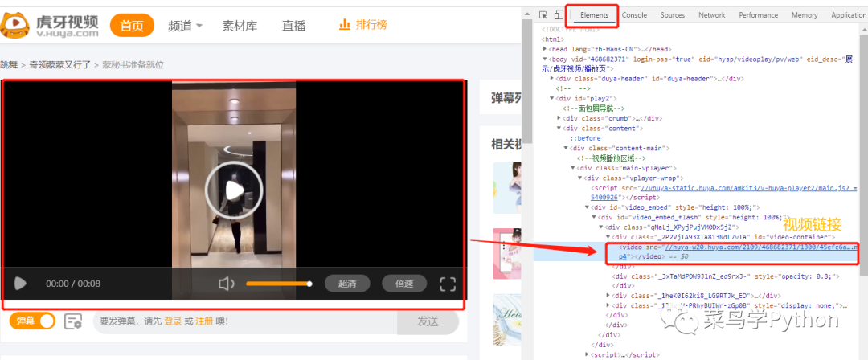Expand the last script node
This screenshot has height=360, width=868.
tap(588, 354)
